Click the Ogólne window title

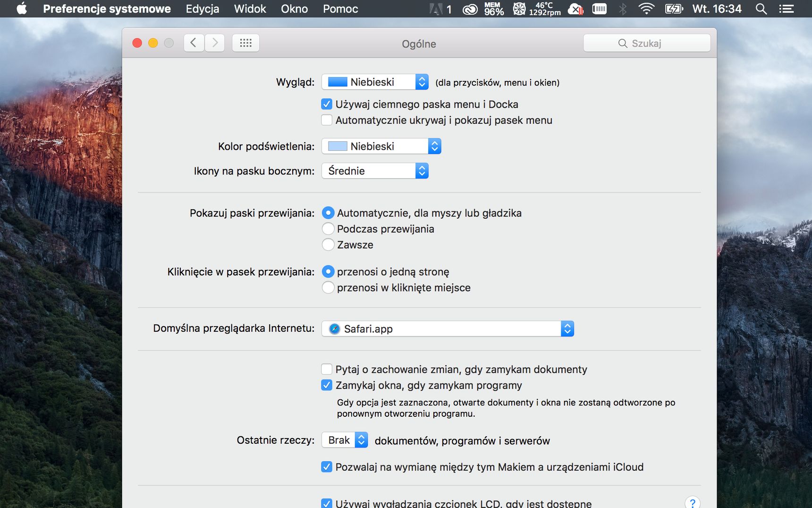click(419, 44)
